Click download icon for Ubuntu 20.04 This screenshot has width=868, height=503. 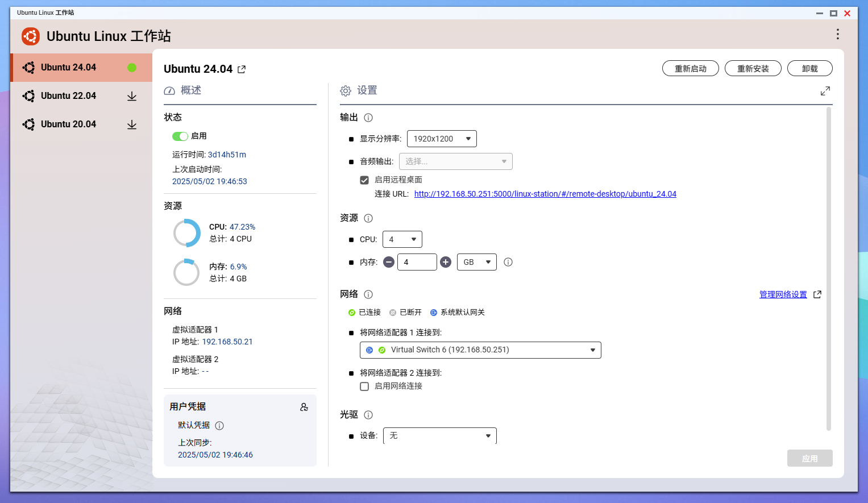(x=132, y=124)
